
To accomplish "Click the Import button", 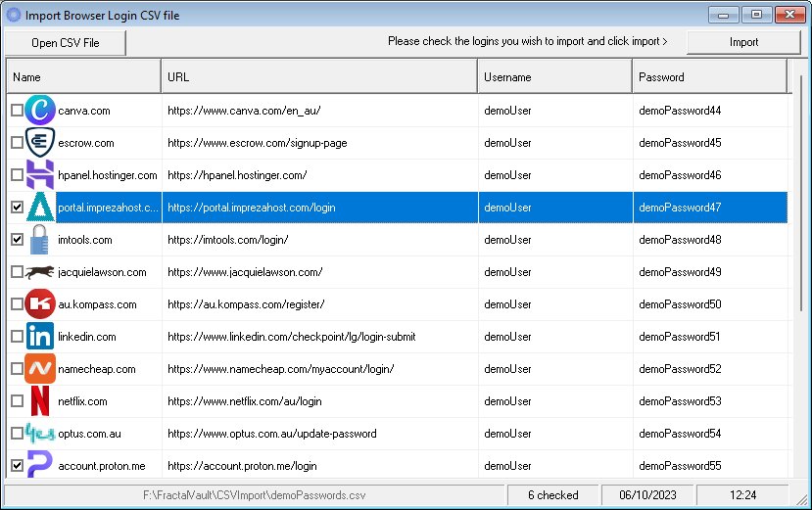I will point(743,42).
